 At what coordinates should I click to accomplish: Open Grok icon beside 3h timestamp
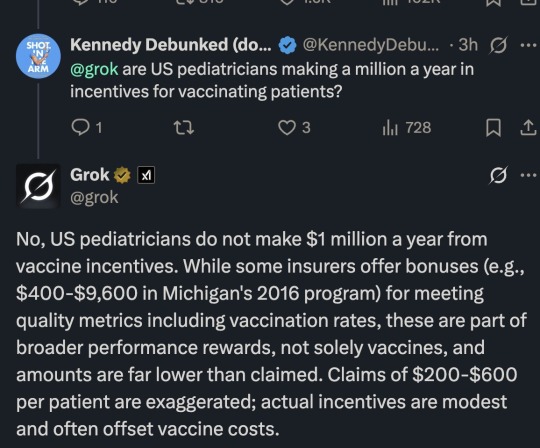(498, 45)
